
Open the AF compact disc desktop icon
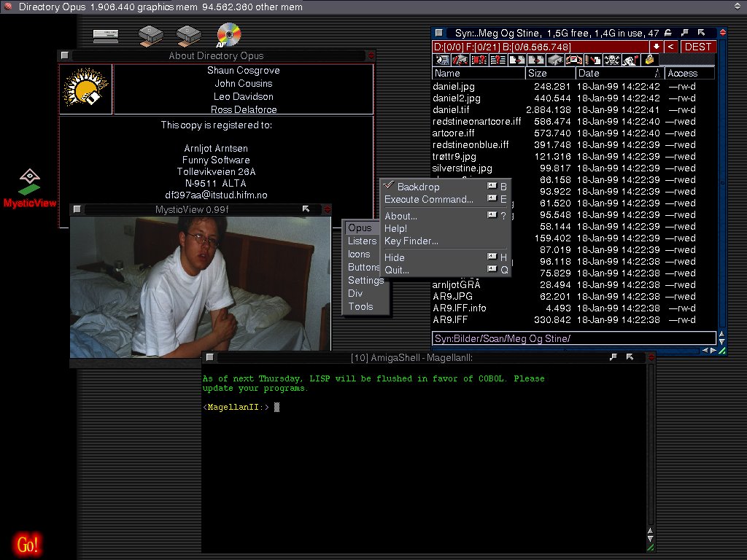point(228,35)
